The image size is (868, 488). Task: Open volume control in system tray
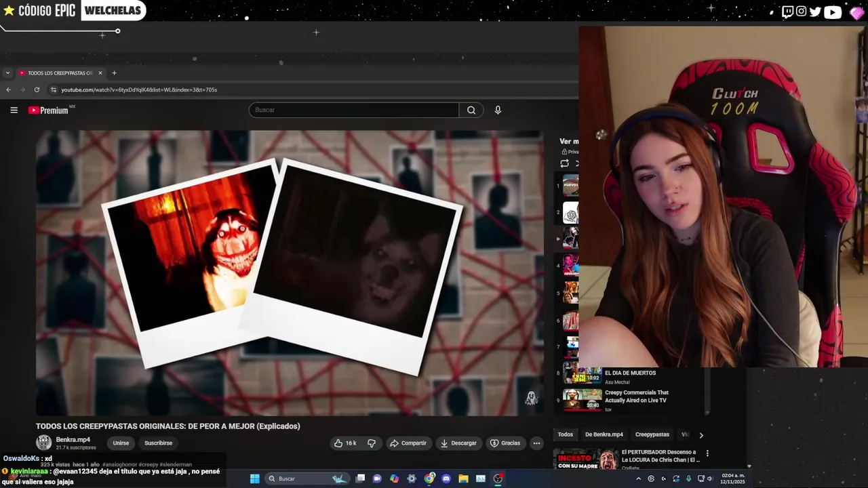click(710, 479)
